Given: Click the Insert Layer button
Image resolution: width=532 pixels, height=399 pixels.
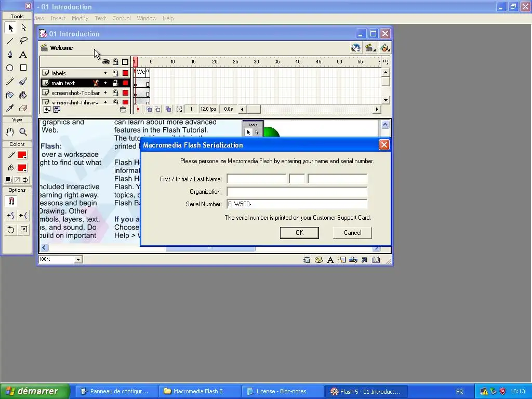Looking at the screenshot, I should click(47, 109).
